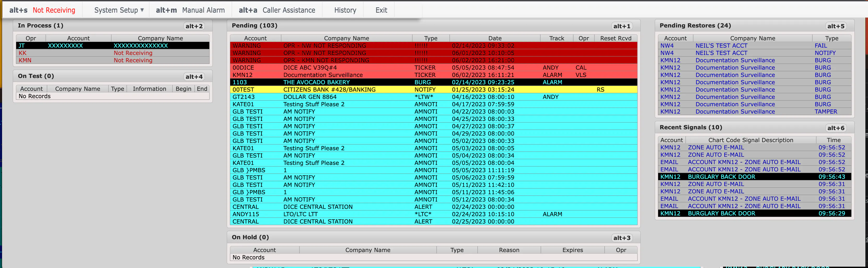Image resolution: width=868 pixels, height=268 pixels.
Task: Click the alt+5 Pending Restores shortcut button
Action: [x=836, y=26]
